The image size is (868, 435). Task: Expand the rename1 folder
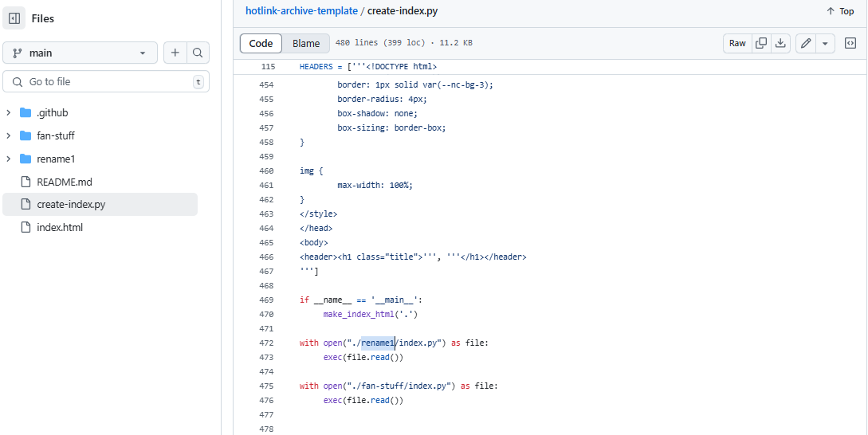tap(9, 159)
